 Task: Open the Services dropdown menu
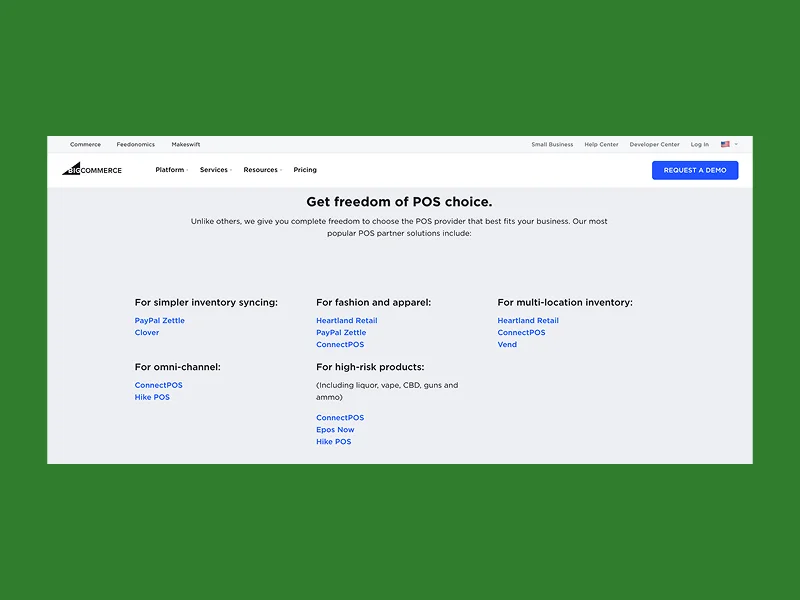tap(214, 170)
